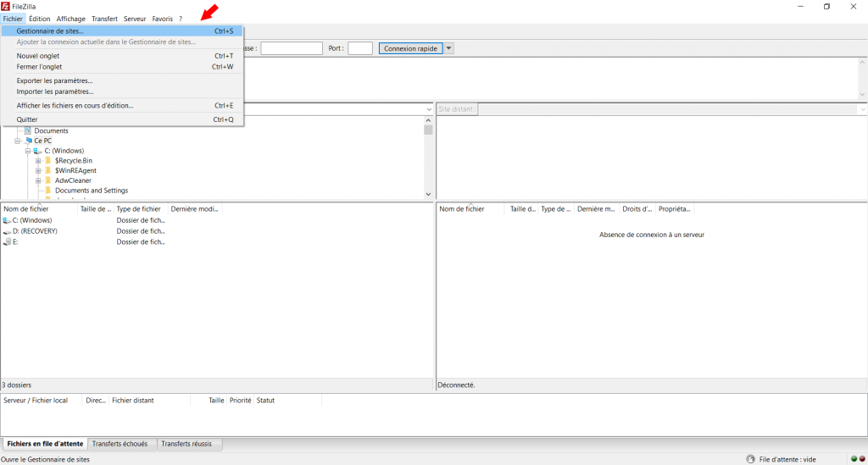The width and height of the screenshot is (868, 465).
Task: Open the Transferts réussis tab
Action: tap(187, 444)
